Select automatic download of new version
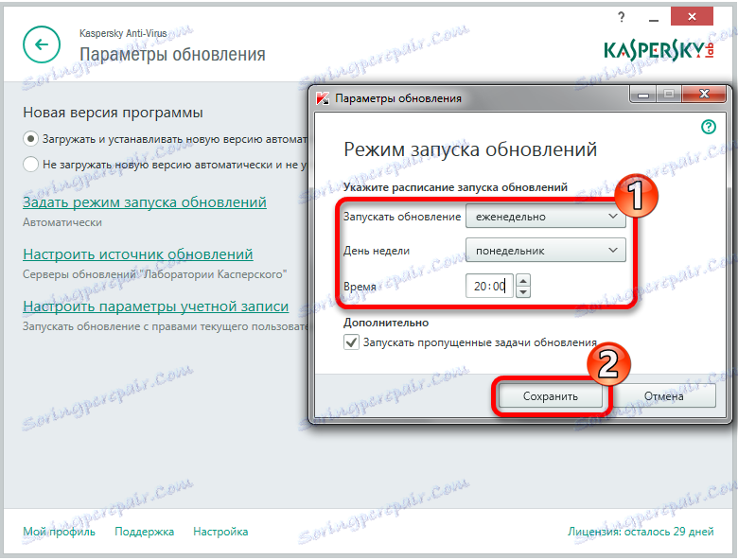Image resolution: width=738 pixels, height=560 pixels. 30,139
